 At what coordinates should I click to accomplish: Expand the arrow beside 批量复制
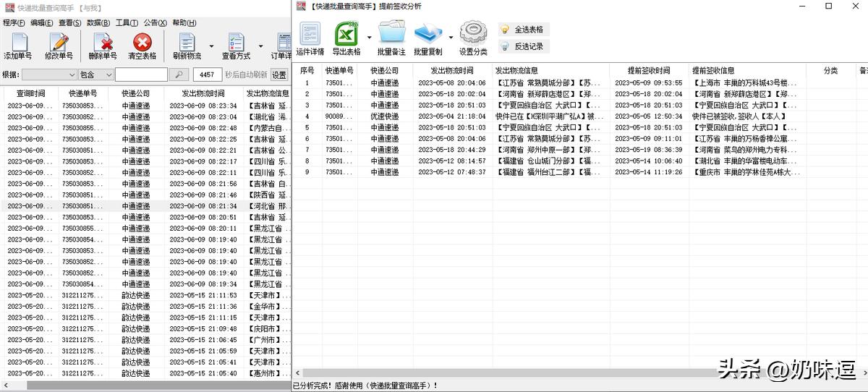click(x=451, y=38)
